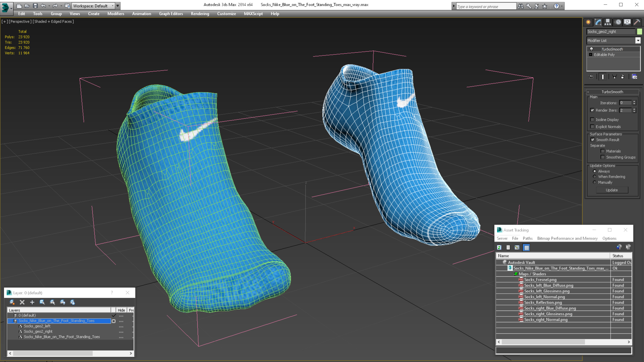This screenshot has height=362, width=644.
Task: Click Freeze/Unfreeze All Layers icon
Action: click(x=72, y=302)
